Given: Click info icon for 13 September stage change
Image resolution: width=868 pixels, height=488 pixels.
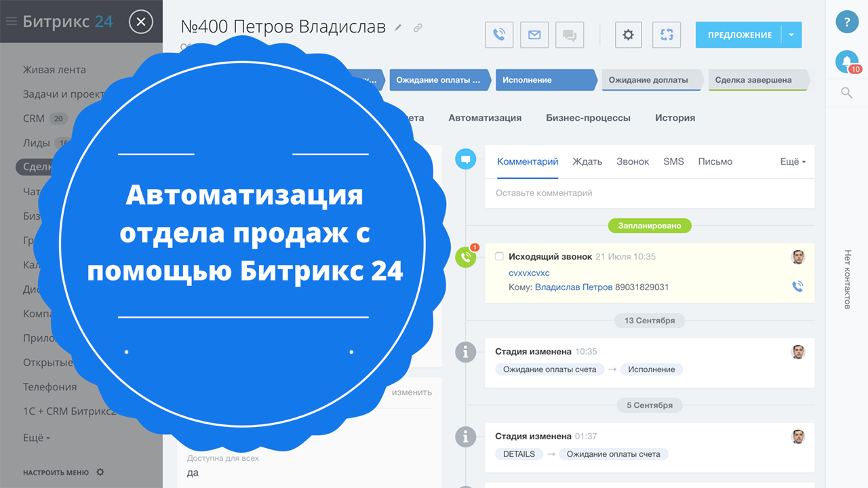Looking at the screenshot, I should point(465,352).
